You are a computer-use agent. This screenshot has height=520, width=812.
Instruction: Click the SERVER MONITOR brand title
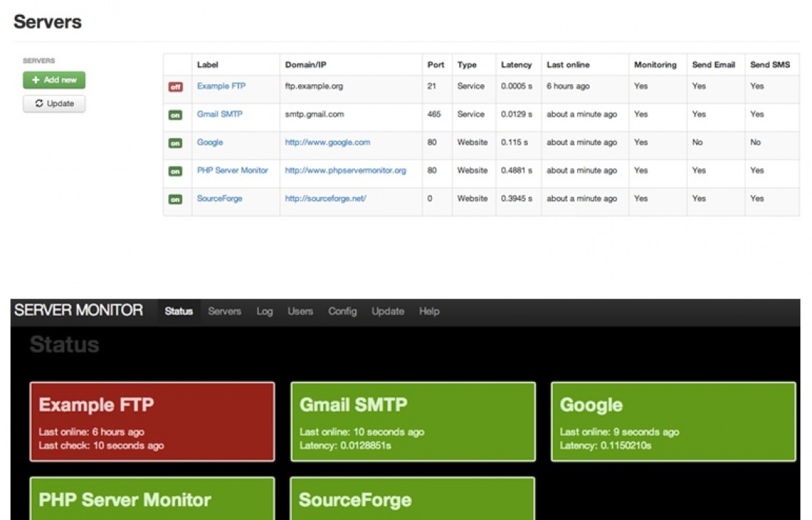(79, 311)
